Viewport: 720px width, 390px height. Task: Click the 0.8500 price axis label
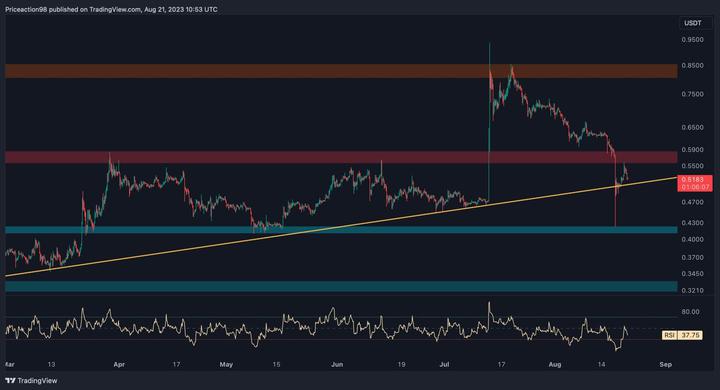tap(692, 66)
